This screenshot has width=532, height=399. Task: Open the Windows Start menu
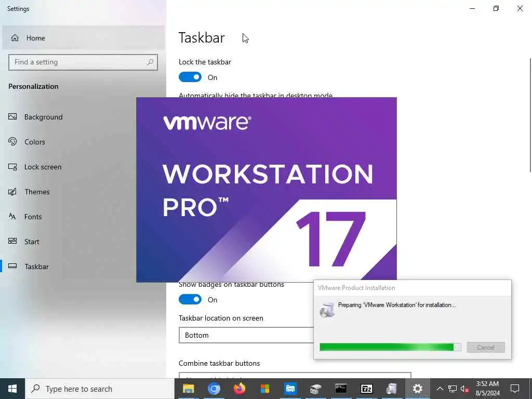click(12, 389)
